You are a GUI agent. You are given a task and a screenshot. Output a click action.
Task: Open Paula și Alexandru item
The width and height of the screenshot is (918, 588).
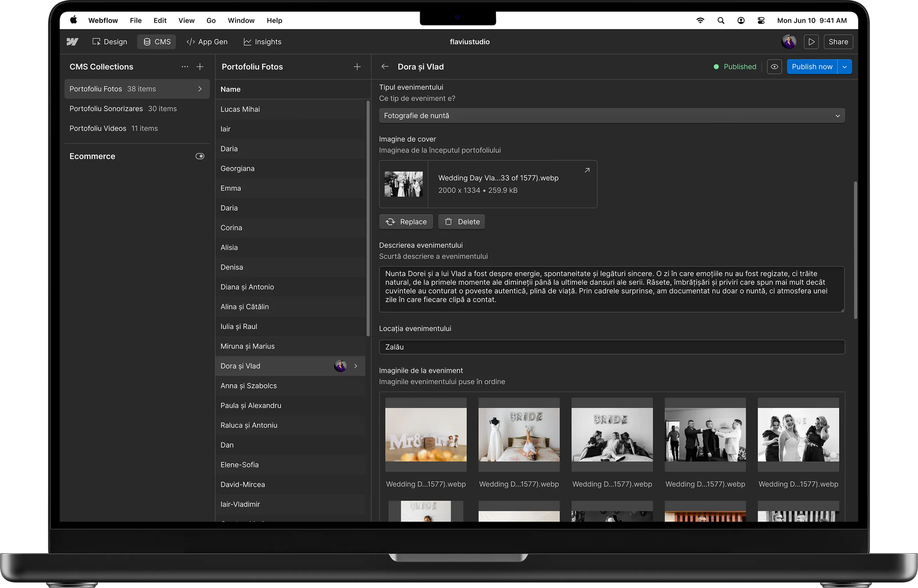click(290, 406)
